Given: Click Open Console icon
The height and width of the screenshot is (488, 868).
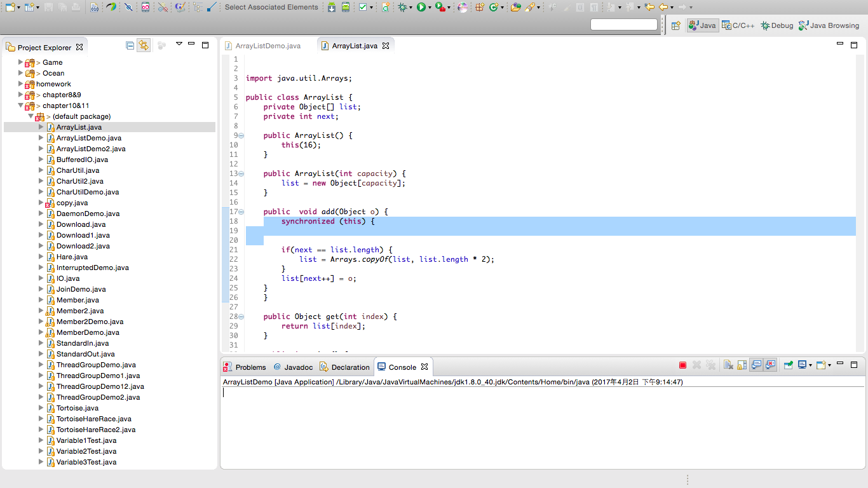Looking at the screenshot, I should click(820, 365).
